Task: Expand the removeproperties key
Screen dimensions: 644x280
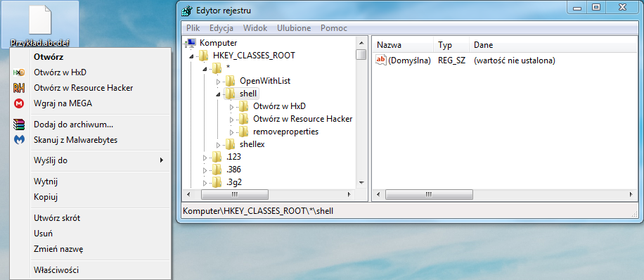Action: pyautogui.click(x=231, y=132)
